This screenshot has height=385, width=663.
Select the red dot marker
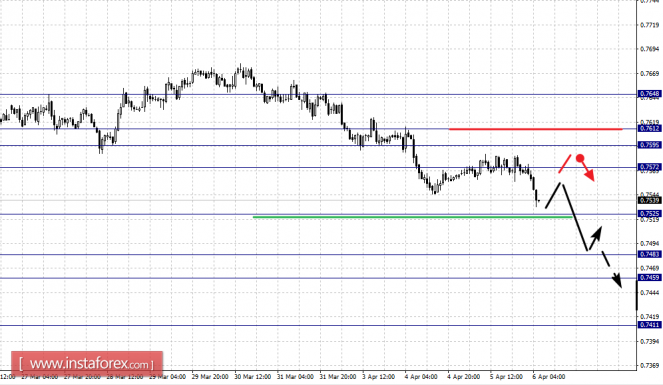click(580, 158)
